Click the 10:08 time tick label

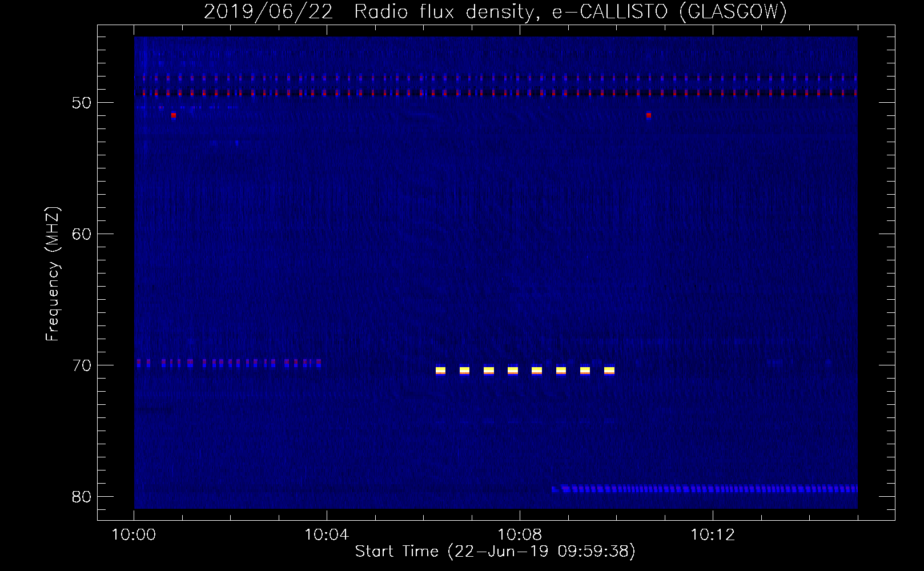(520, 535)
